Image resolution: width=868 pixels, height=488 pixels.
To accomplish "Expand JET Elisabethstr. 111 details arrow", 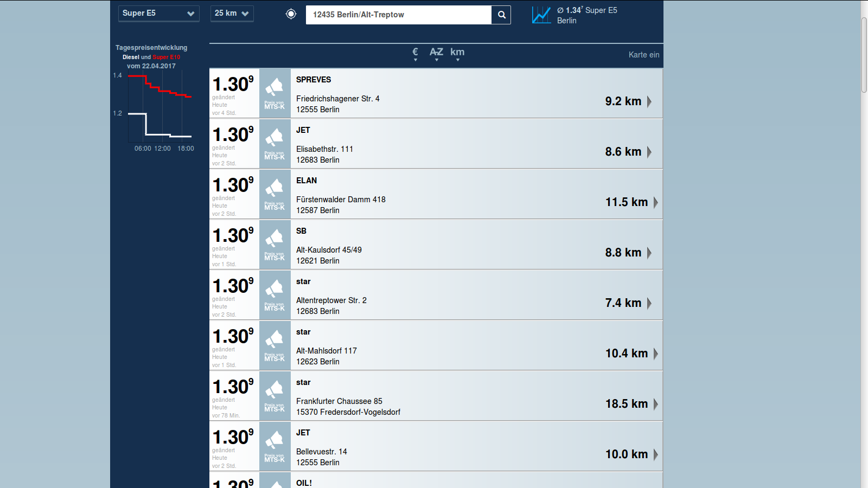I will click(649, 152).
